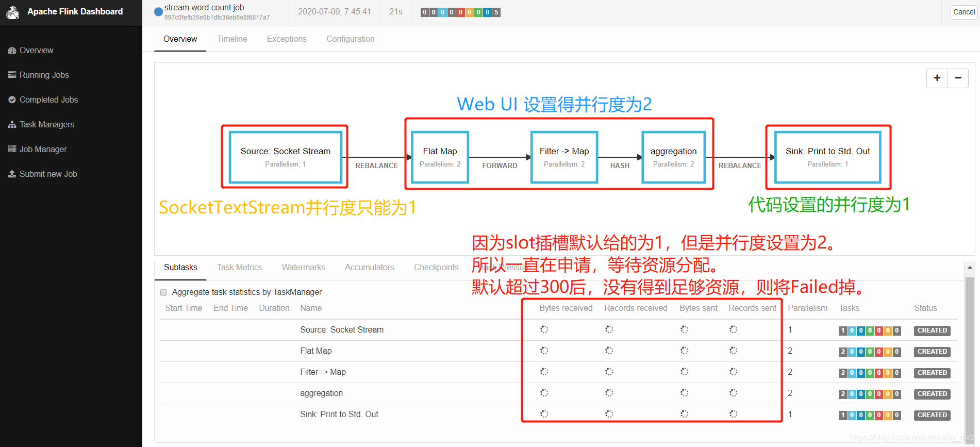980x447 pixels.
Task: Click task counters in Filter -> Map row
Action: click(870, 373)
